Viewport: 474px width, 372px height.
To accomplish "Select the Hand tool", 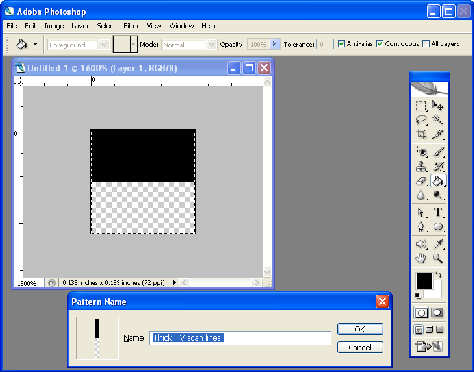I will (421, 258).
